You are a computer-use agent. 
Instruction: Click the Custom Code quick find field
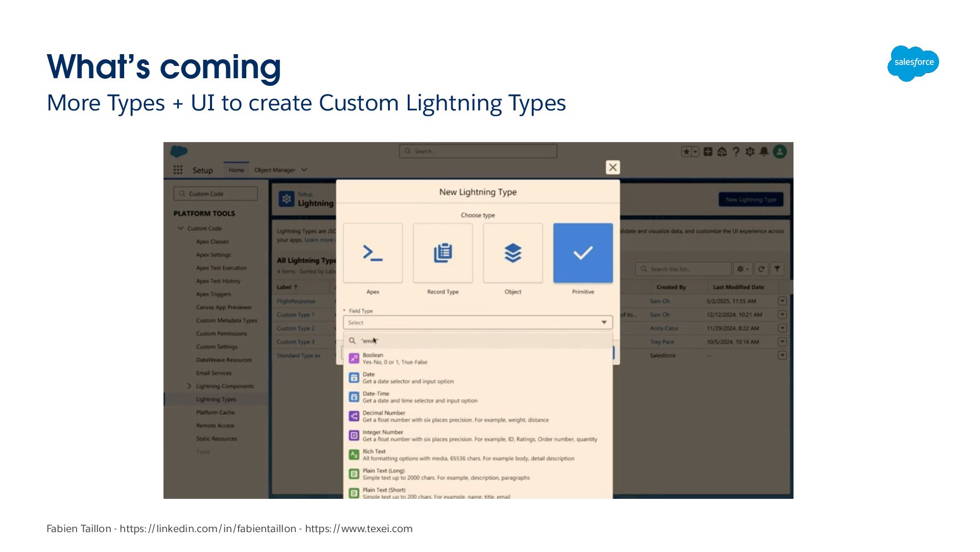[216, 194]
